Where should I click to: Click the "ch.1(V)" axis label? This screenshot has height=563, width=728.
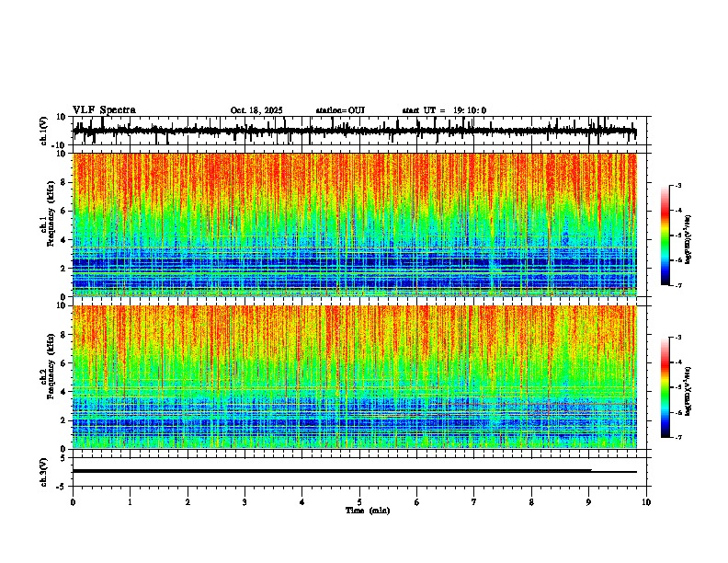[44, 131]
